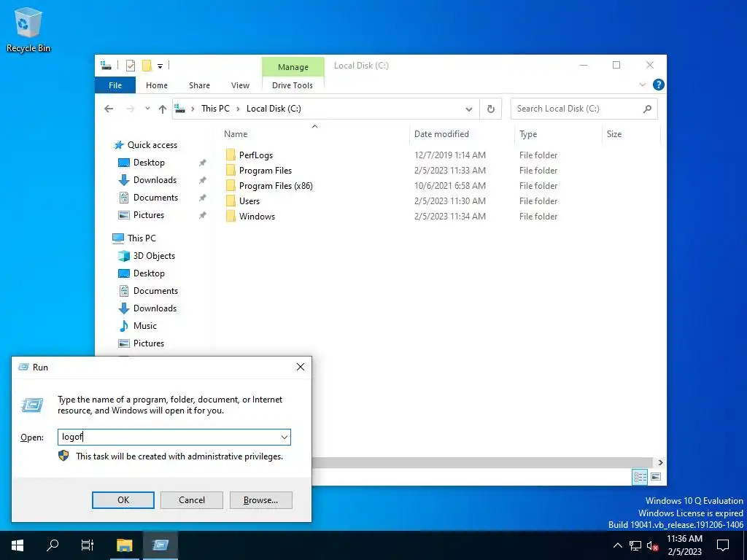747x560 pixels.
Task: Open 3D Objects in navigation pane
Action: (x=154, y=256)
